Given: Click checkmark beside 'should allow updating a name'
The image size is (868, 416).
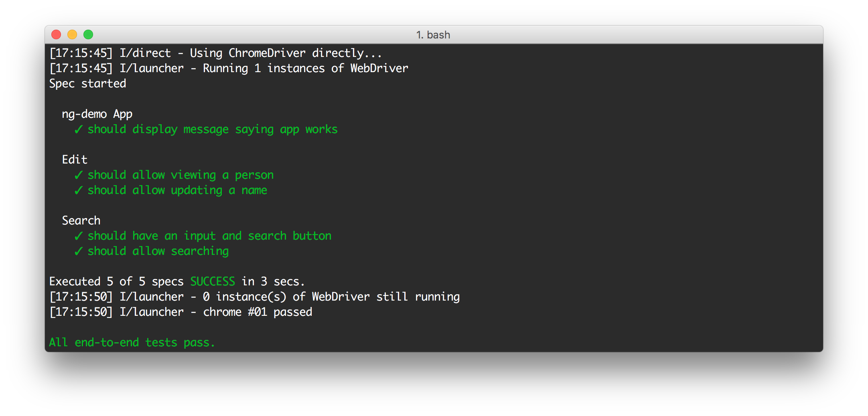Looking at the screenshot, I should 79,190.
